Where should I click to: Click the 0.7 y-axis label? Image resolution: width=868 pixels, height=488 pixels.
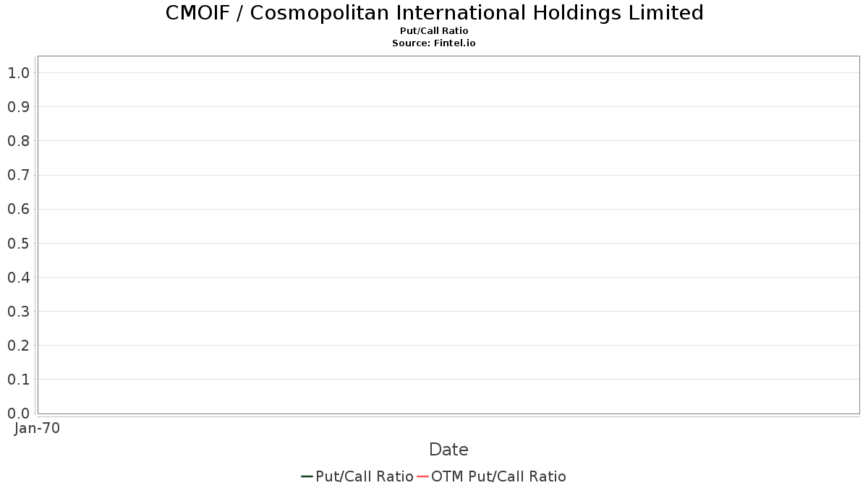click(x=18, y=175)
